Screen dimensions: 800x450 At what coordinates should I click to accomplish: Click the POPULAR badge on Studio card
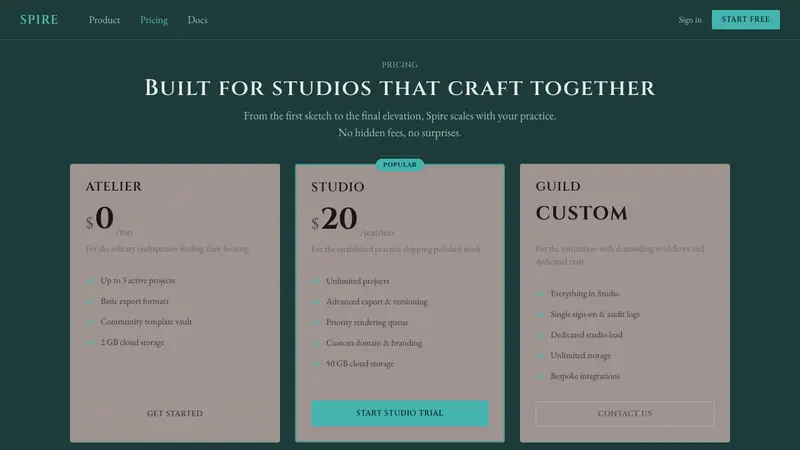click(399, 165)
